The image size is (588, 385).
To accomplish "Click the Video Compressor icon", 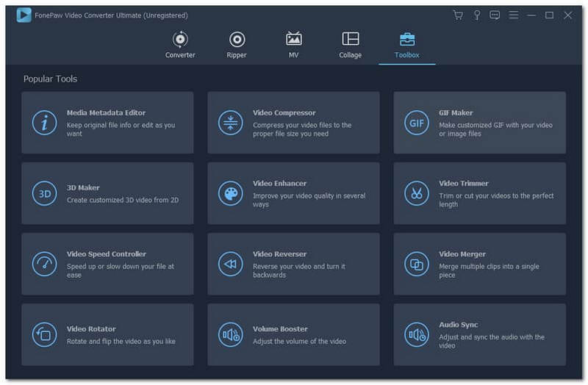I will click(231, 123).
